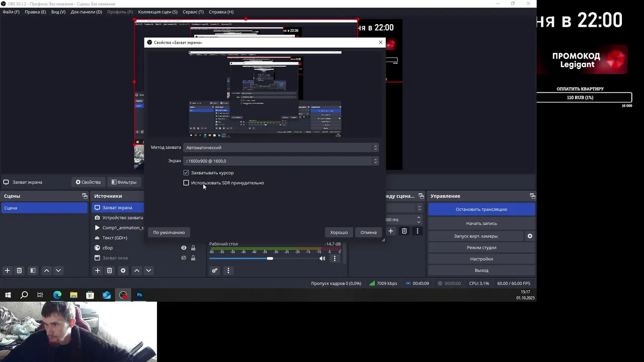Open Настройки in the Управление panel
The width and height of the screenshot is (644, 362).
481,259
